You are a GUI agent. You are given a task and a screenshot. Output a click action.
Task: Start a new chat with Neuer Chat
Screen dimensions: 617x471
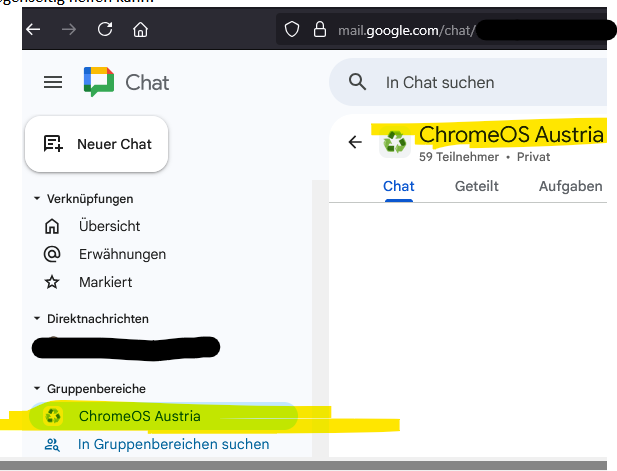97,144
